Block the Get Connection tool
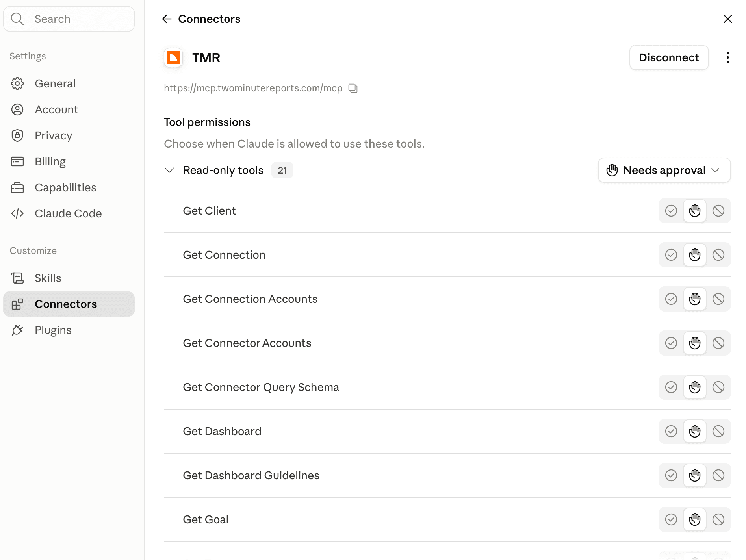The height and width of the screenshot is (560, 746). coord(718,255)
